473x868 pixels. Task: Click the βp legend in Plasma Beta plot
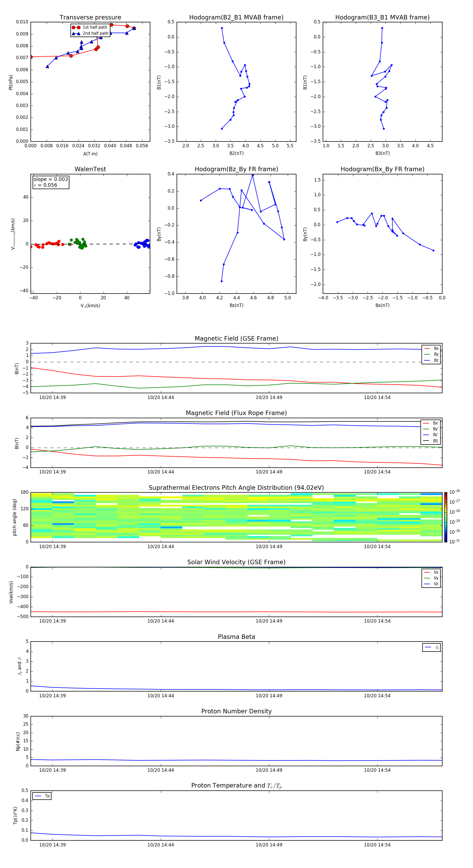point(431,647)
